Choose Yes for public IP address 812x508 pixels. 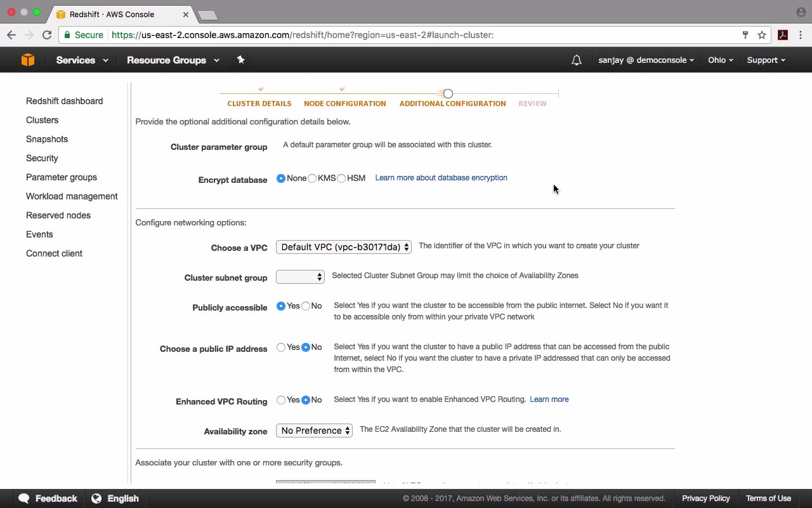click(281, 347)
